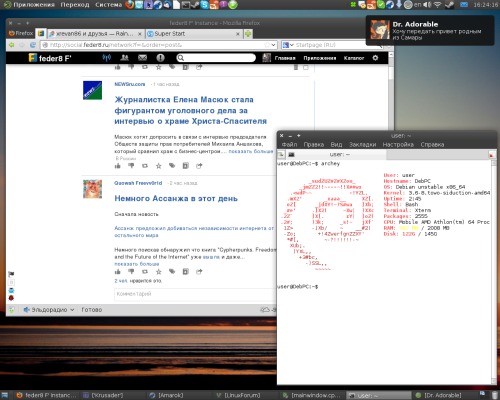Like the 'Немного Ассанжа' post

[118, 272]
